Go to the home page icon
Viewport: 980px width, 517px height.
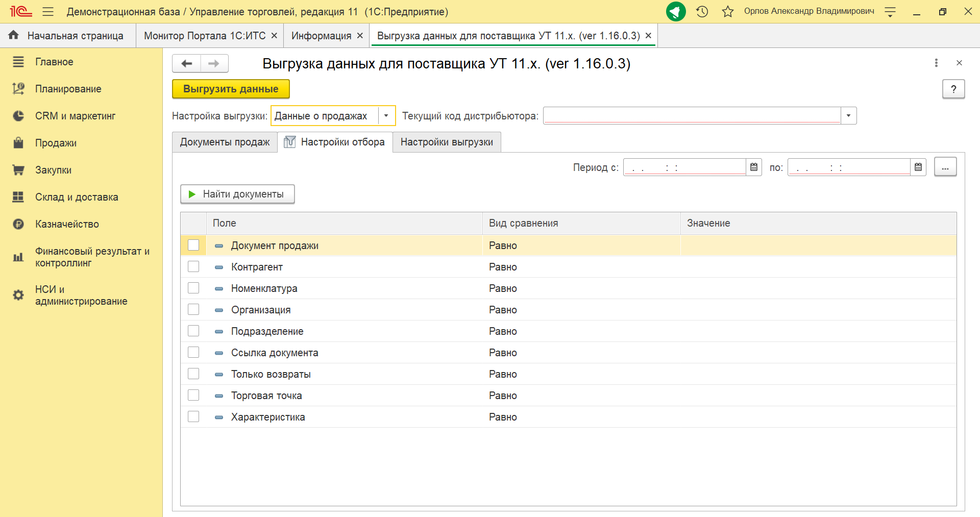[14, 35]
